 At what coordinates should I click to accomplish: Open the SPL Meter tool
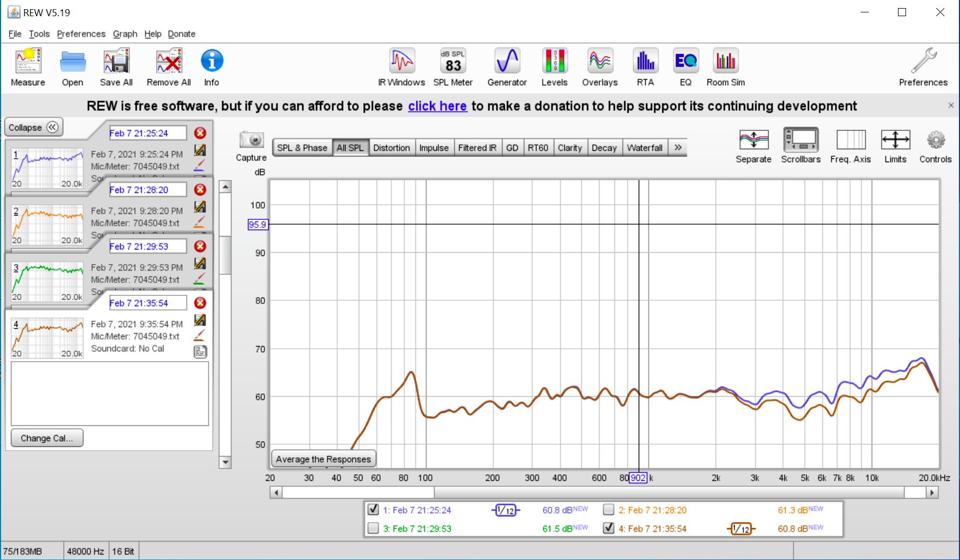(452, 67)
